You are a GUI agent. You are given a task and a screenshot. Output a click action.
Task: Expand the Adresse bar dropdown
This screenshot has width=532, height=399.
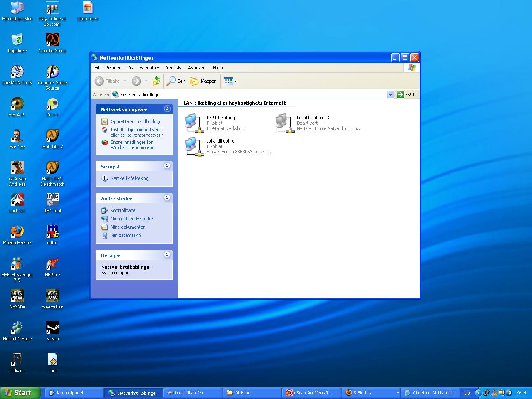click(390, 94)
